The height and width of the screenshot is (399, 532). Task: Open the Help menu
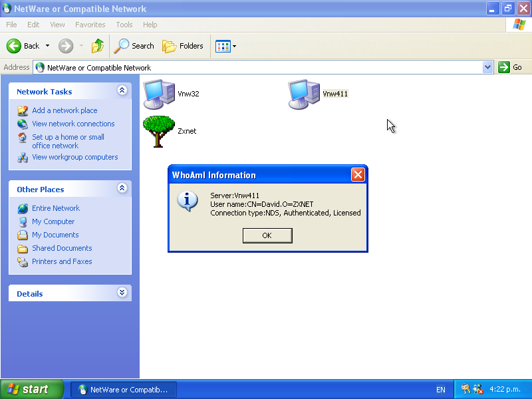[x=150, y=25]
